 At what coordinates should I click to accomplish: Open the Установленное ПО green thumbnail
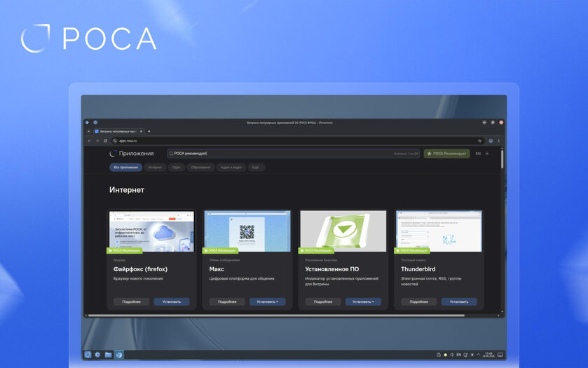pyautogui.click(x=343, y=231)
